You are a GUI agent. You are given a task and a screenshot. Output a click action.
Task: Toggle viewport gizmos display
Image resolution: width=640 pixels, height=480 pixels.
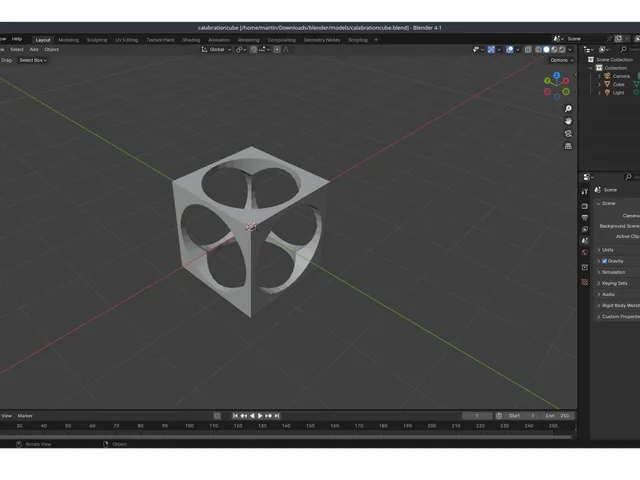[x=491, y=49]
